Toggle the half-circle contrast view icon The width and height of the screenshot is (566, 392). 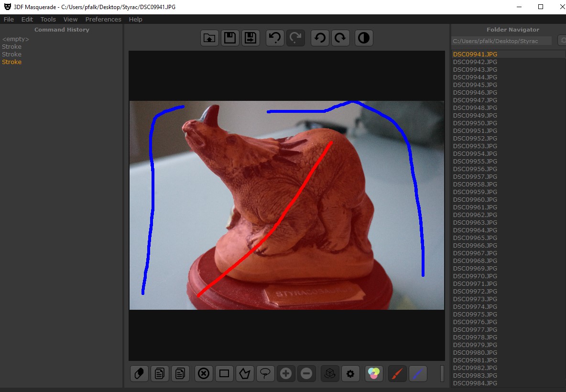[364, 38]
